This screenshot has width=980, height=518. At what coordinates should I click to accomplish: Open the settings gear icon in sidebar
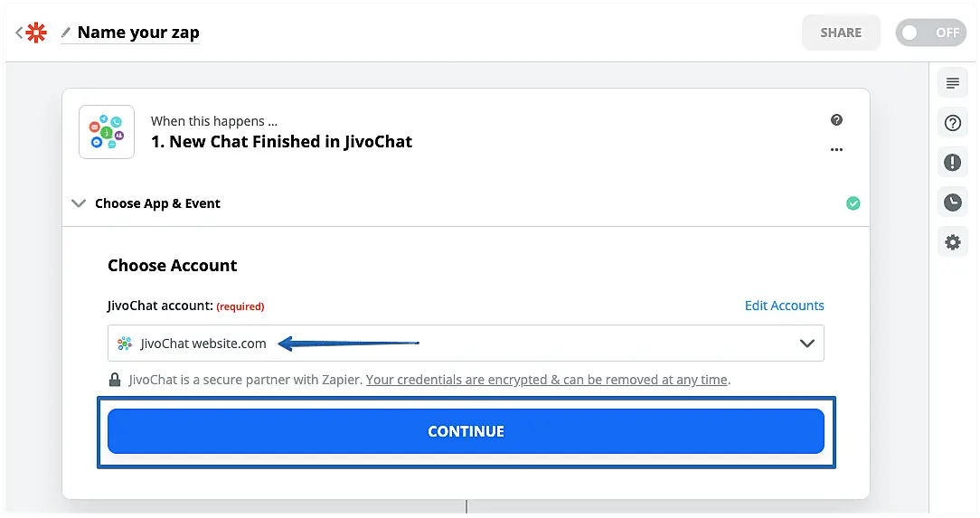(x=952, y=242)
